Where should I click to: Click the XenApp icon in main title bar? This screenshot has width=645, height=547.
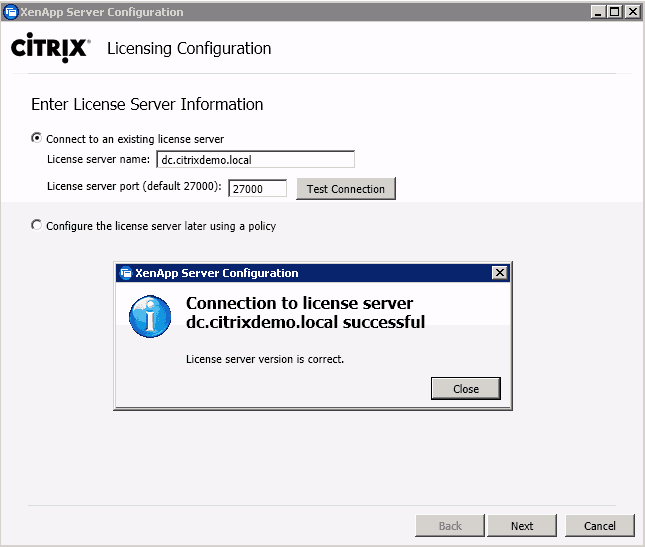(x=11, y=12)
